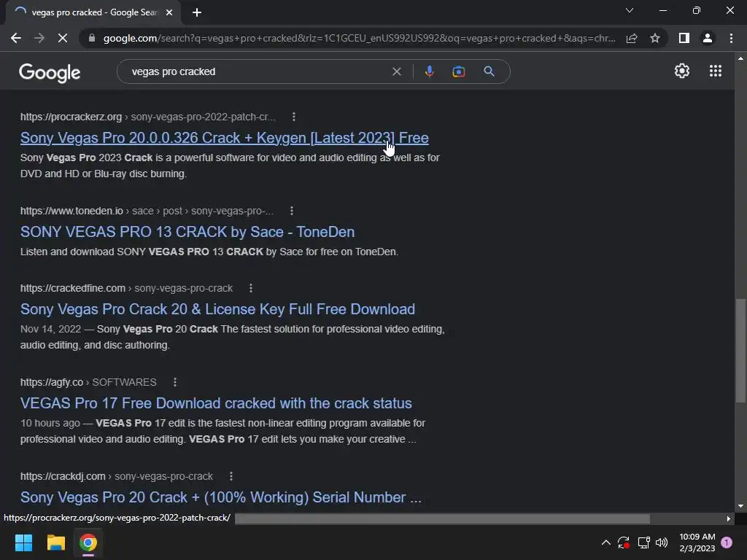747x560 pixels.
Task: Open Sony Vegas Pro 20.0.0.326 Crack link
Action: 225,138
